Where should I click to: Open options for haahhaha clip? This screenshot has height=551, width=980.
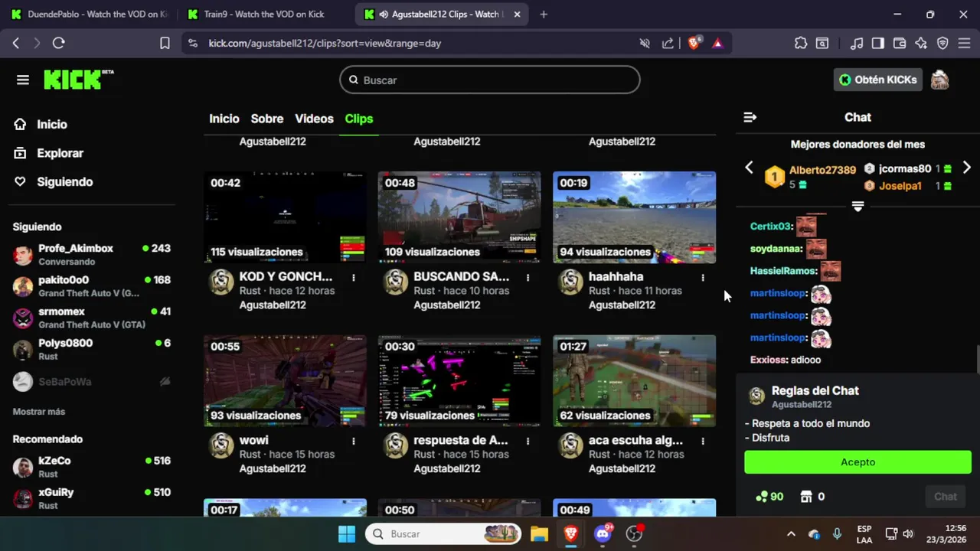[703, 277]
